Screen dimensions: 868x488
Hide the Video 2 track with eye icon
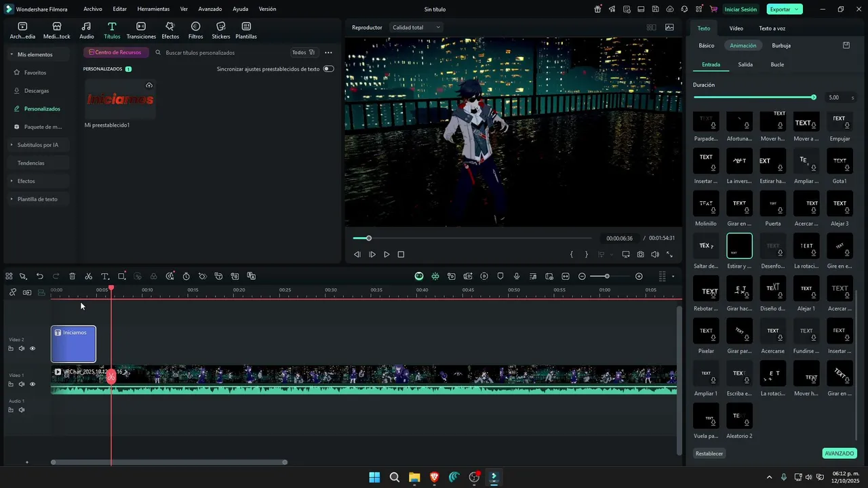[x=33, y=348]
